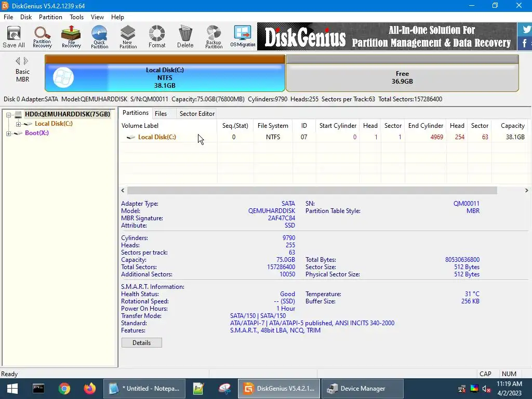This screenshot has width=532, height=399.
Task: Click the Total Bytes value 80530636800
Action: pyautogui.click(x=462, y=260)
